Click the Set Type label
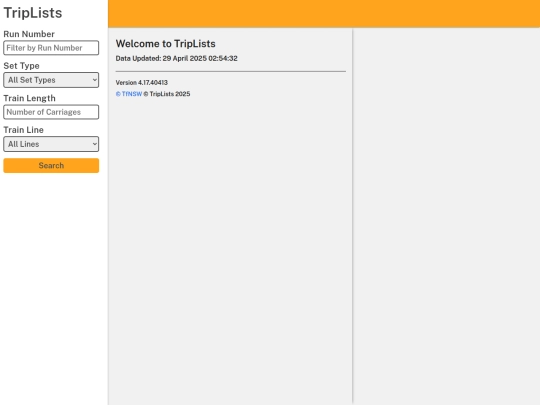 click(21, 66)
